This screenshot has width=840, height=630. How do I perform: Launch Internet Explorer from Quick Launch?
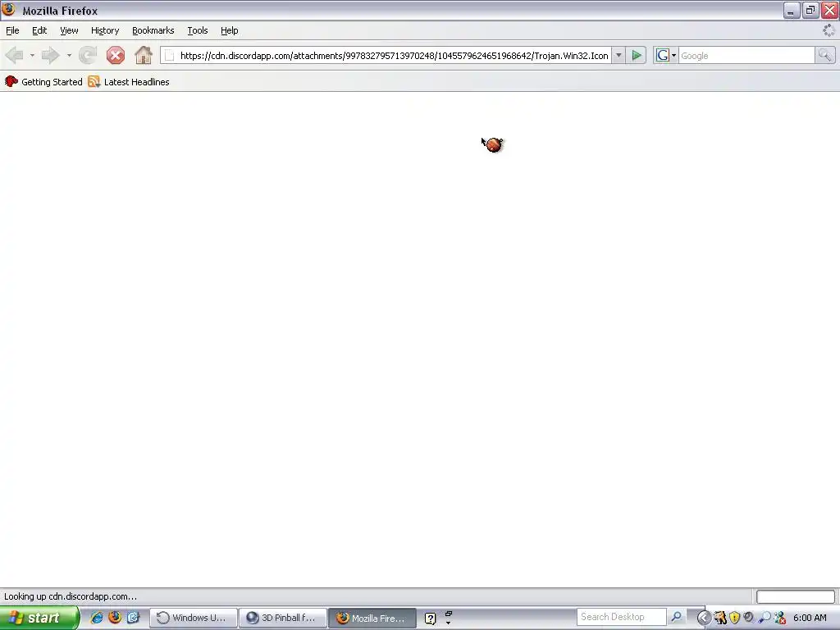click(x=97, y=618)
